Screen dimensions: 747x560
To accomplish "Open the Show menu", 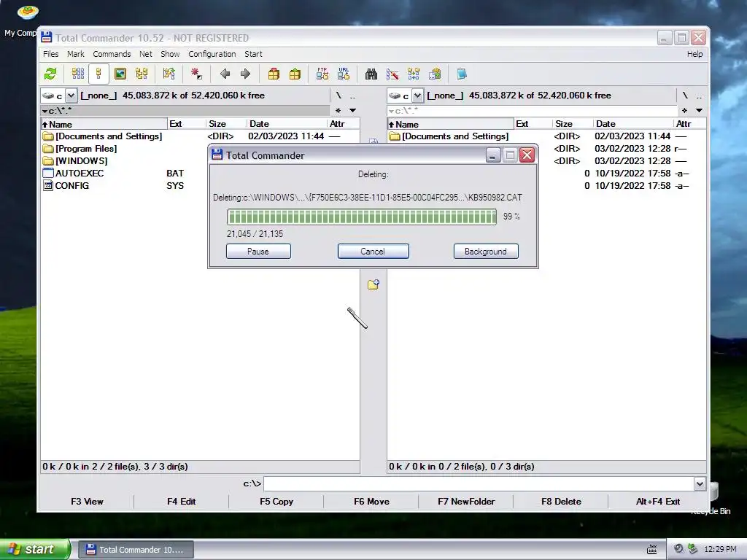I will click(x=170, y=54).
